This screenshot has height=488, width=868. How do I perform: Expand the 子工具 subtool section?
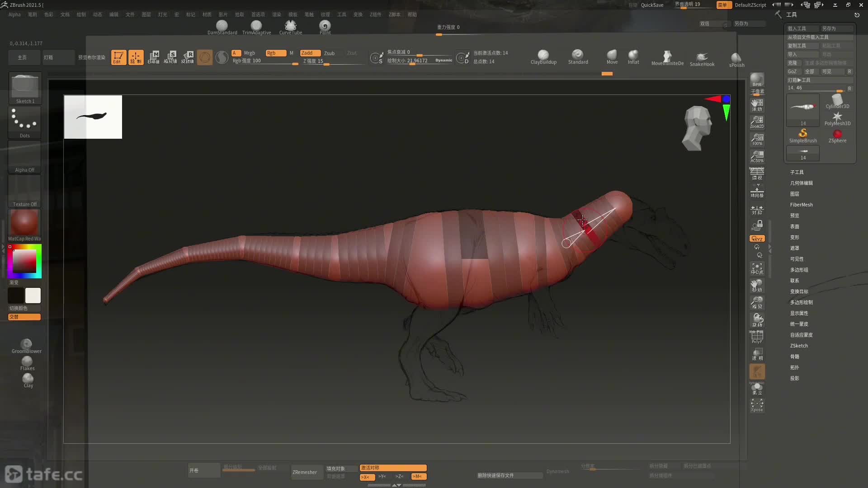pos(797,172)
